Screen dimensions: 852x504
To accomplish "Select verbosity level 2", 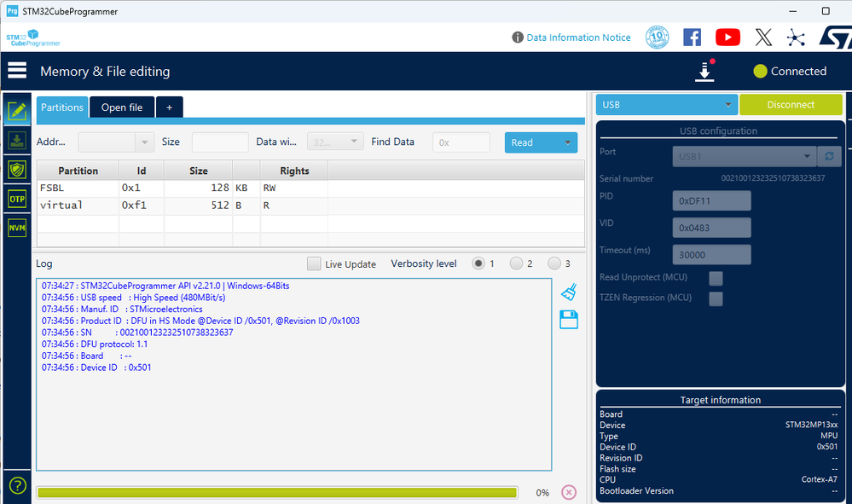I will tap(516, 264).
